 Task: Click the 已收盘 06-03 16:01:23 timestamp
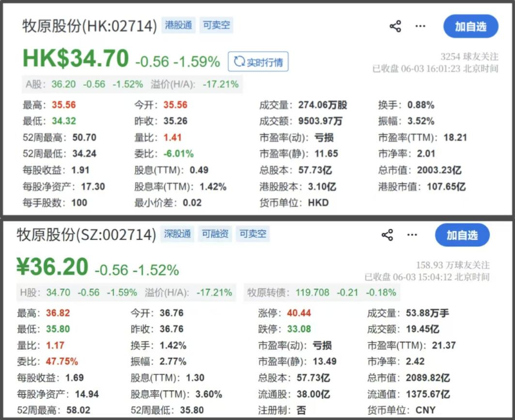coord(435,69)
